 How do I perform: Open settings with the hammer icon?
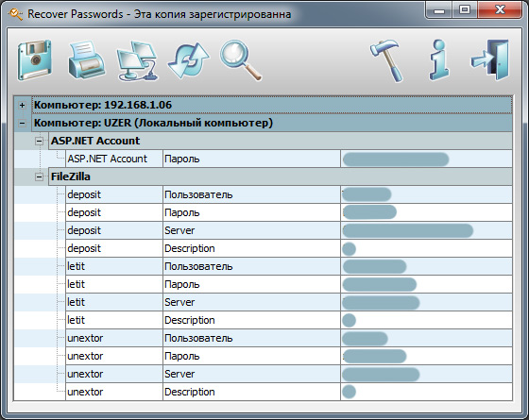(x=386, y=60)
